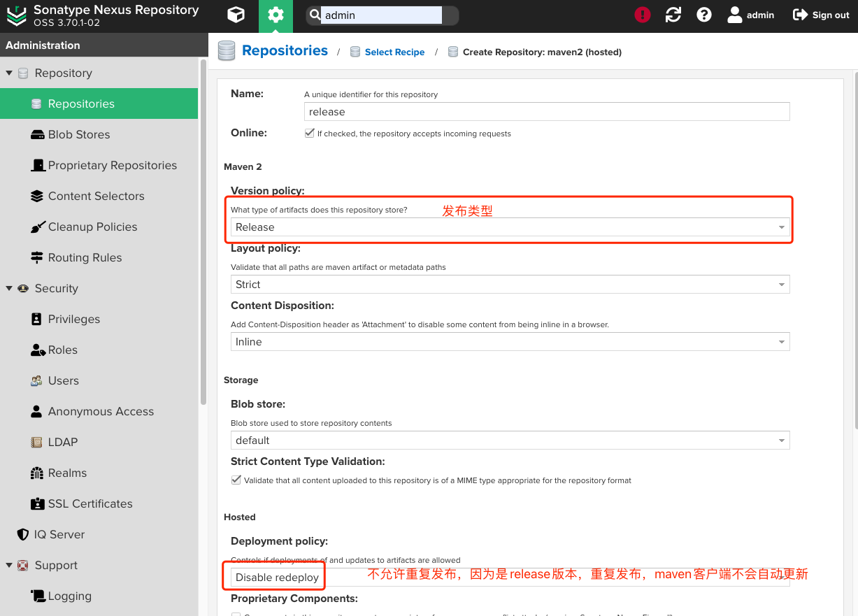This screenshot has width=858, height=616.
Task: Open the Version policy Release dropdown
Action: coord(510,227)
